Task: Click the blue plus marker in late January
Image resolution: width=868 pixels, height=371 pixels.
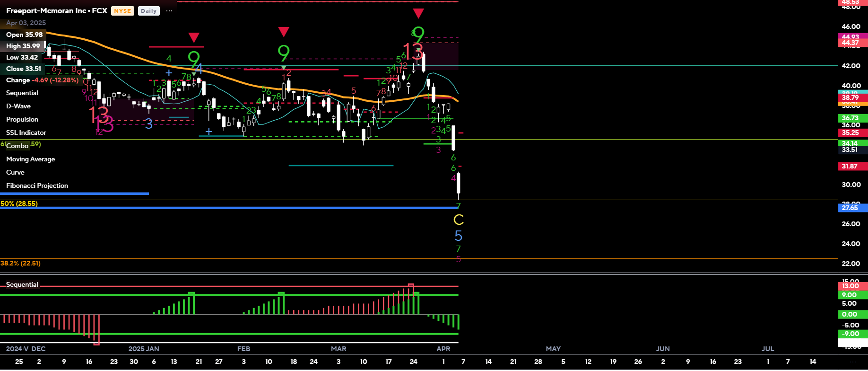Action: click(208, 132)
